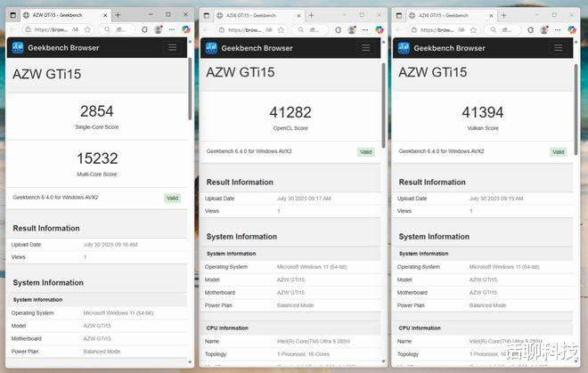Click upload date July 30 2025 09:16 AM
Viewport: 588px width, 373px height.
coord(110,245)
